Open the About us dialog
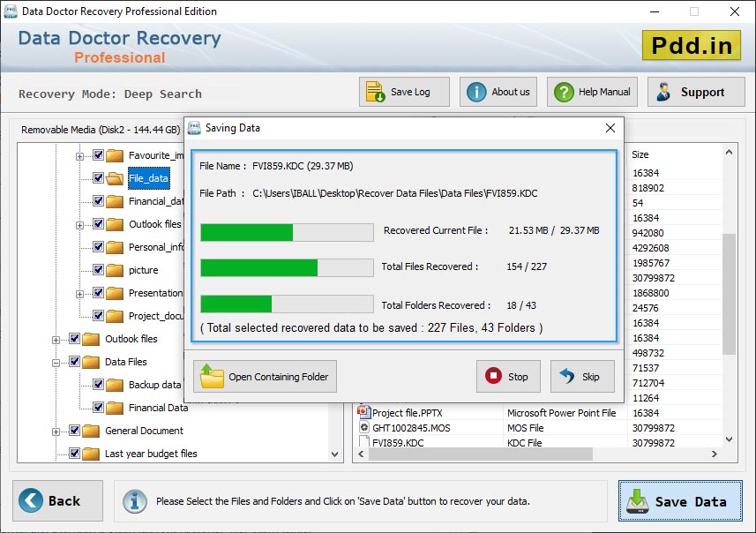The image size is (756, 533). pyautogui.click(x=498, y=92)
